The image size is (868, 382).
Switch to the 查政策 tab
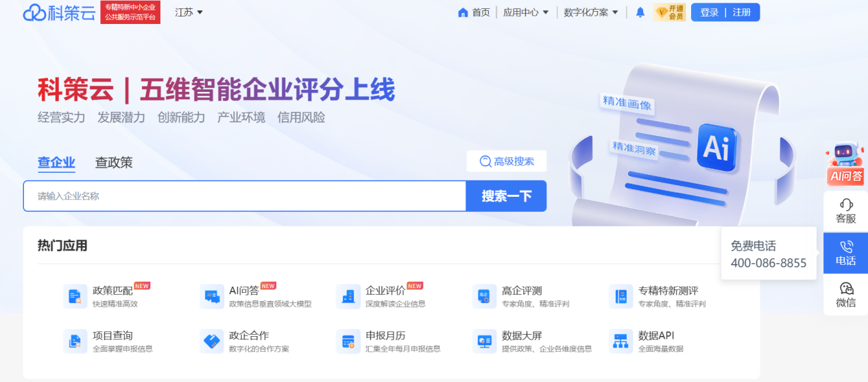pyautogui.click(x=114, y=163)
